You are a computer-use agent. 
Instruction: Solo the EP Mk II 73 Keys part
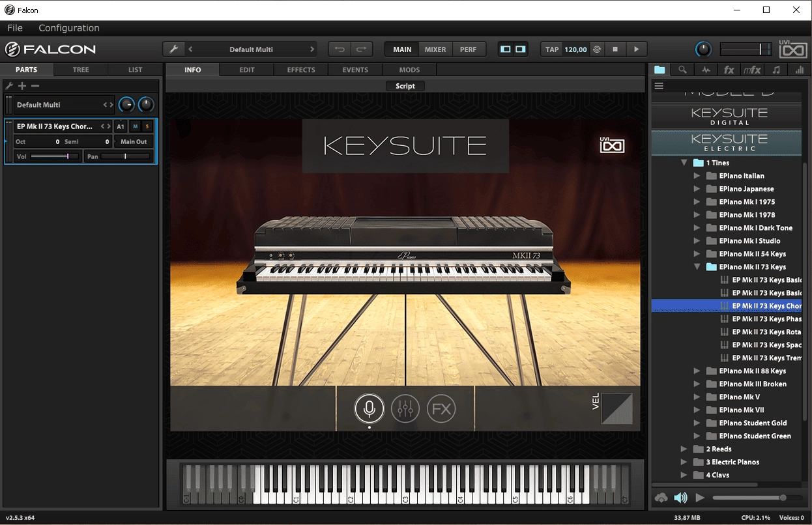pos(147,126)
